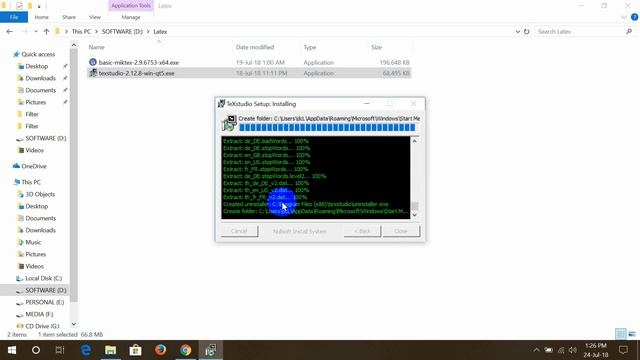
Task: Open Action Center notifications icon
Action: pyautogui.click(x=623, y=350)
